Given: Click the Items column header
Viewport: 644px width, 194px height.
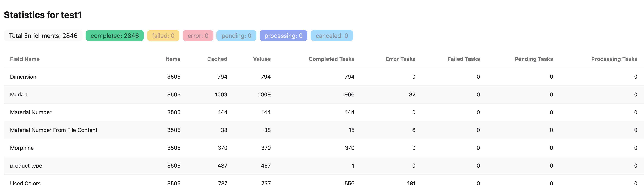Looking at the screenshot, I should (173, 59).
